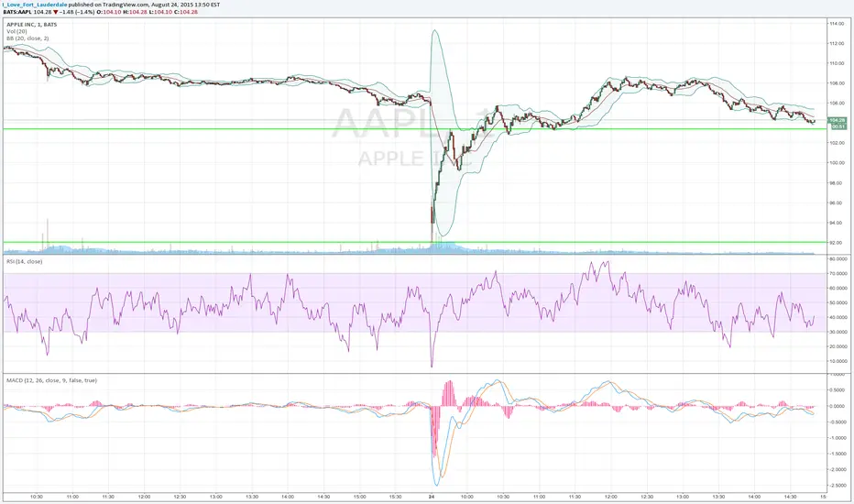Click the -2.5000 MACD axis label

tap(838, 485)
